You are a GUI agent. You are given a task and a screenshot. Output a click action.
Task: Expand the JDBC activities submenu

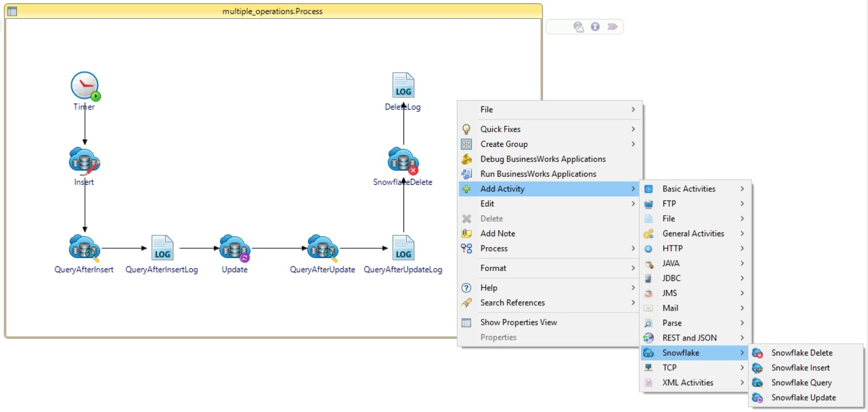point(671,278)
